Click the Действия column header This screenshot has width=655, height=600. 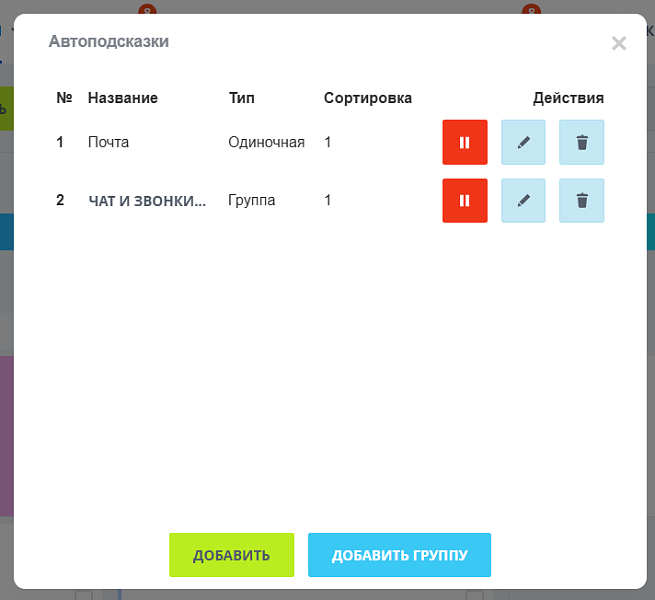(568, 98)
